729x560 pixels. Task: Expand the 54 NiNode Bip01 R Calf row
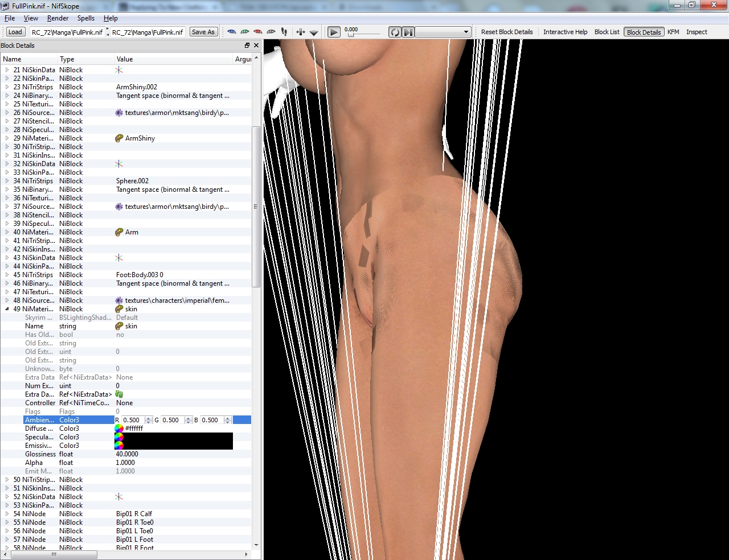point(7,514)
